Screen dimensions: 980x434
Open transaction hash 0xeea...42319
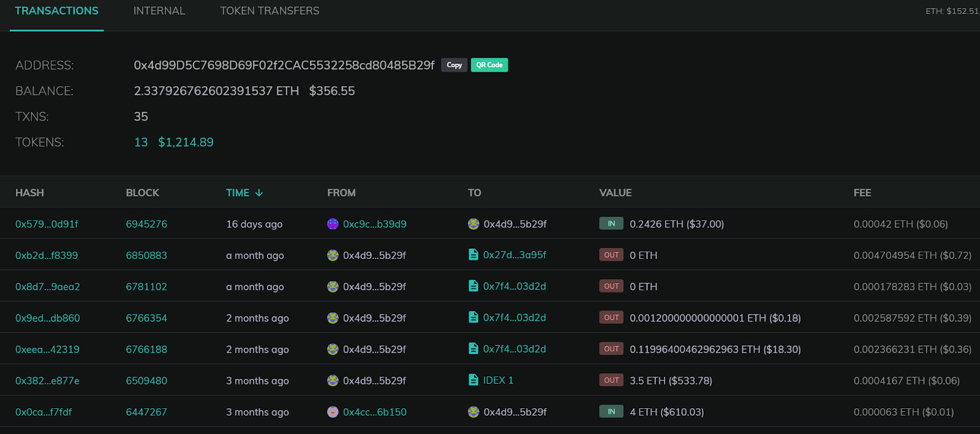coord(47,350)
